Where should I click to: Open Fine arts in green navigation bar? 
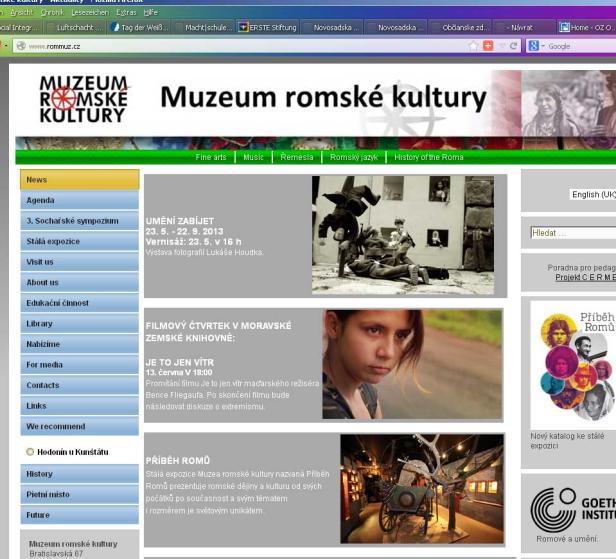211,157
